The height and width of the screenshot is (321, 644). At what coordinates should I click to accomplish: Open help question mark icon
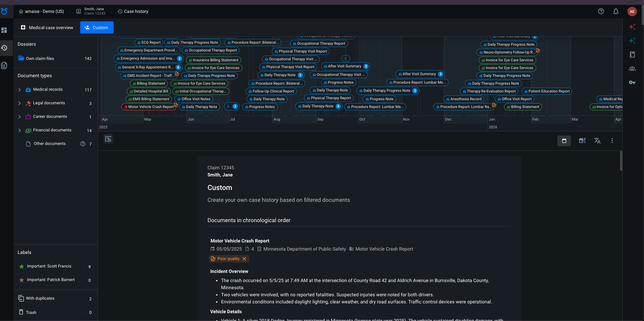601,11
